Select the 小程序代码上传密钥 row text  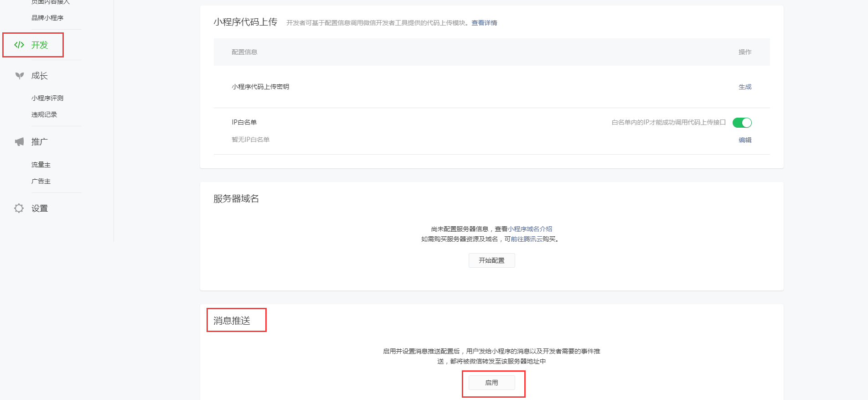[260, 87]
